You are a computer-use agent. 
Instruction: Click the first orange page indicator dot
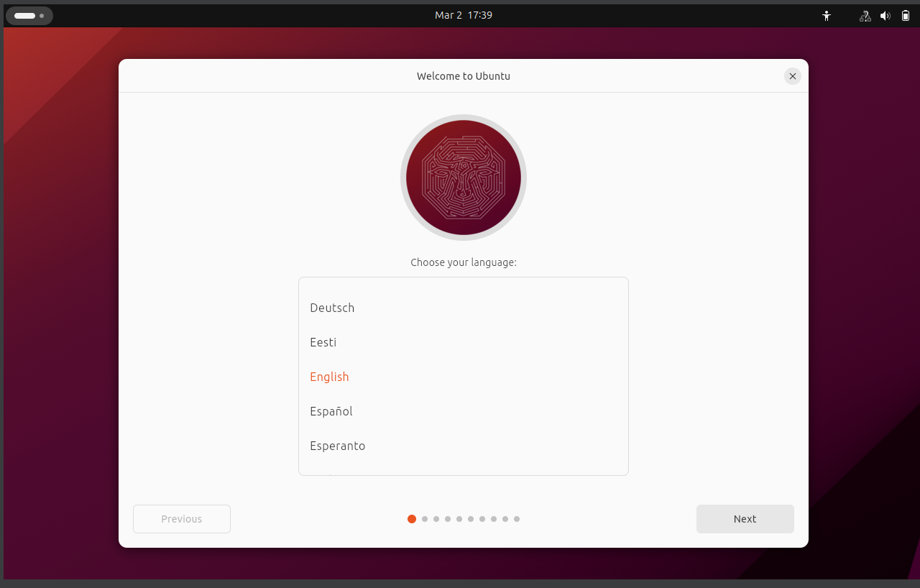tap(412, 519)
